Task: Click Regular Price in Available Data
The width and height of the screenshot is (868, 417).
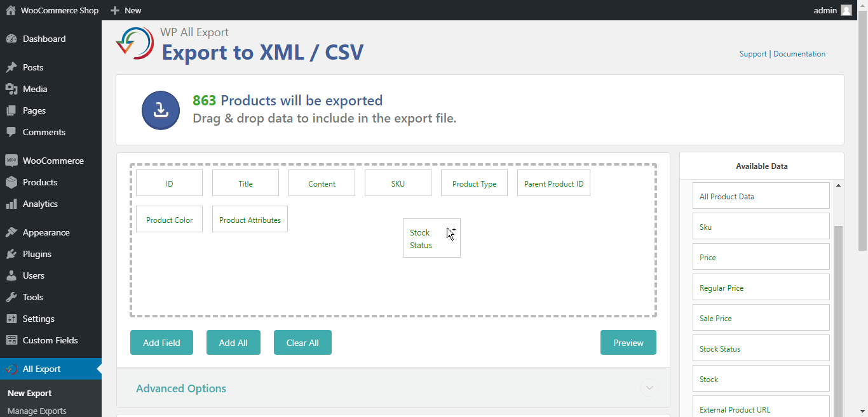Action: [761, 287]
